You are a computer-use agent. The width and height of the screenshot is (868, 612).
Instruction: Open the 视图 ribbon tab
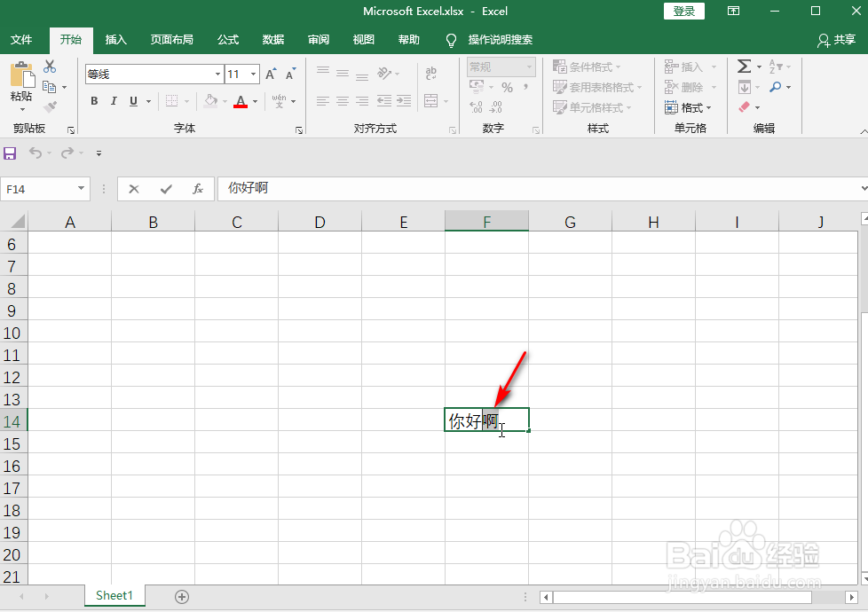pyautogui.click(x=363, y=40)
